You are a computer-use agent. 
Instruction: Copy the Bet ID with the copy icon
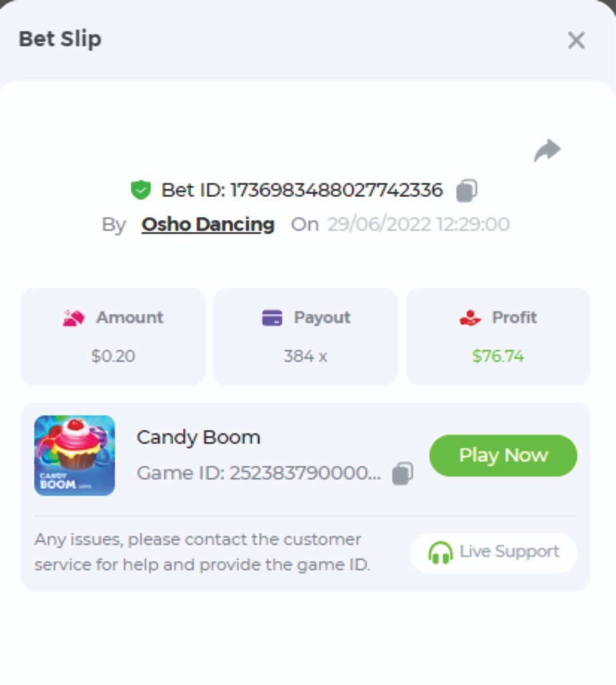466,191
